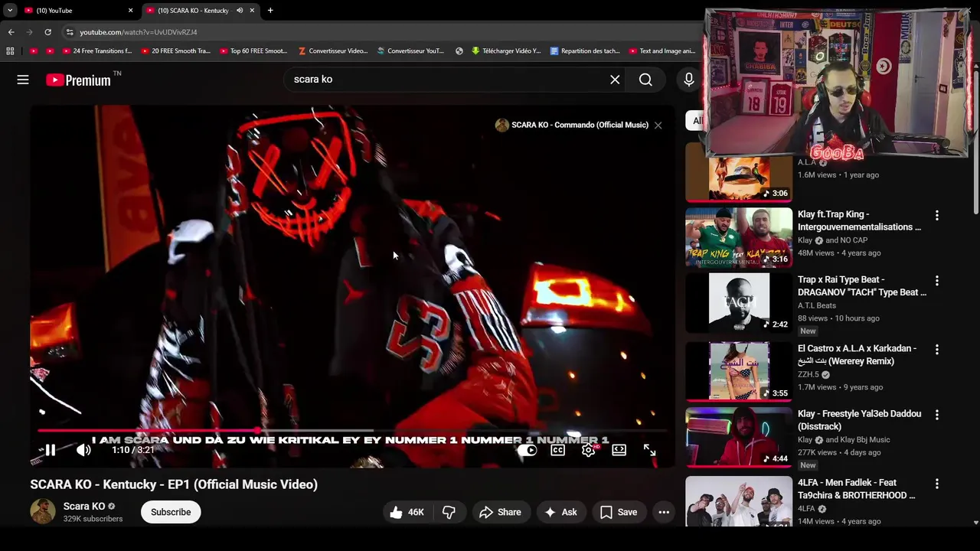Image resolution: width=980 pixels, height=551 pixels.
Task: Click the URL youtube.com/watch address bar
Action: pyautogui.click(x=139, y=32)
